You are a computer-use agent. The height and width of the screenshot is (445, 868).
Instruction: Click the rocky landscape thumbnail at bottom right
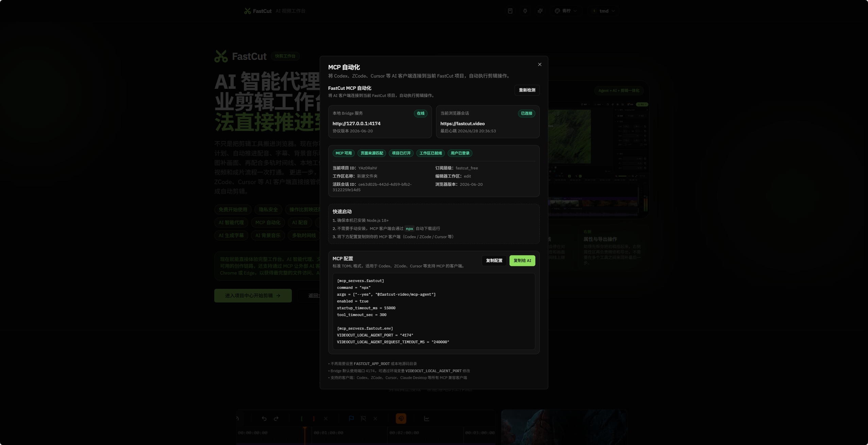564,427
